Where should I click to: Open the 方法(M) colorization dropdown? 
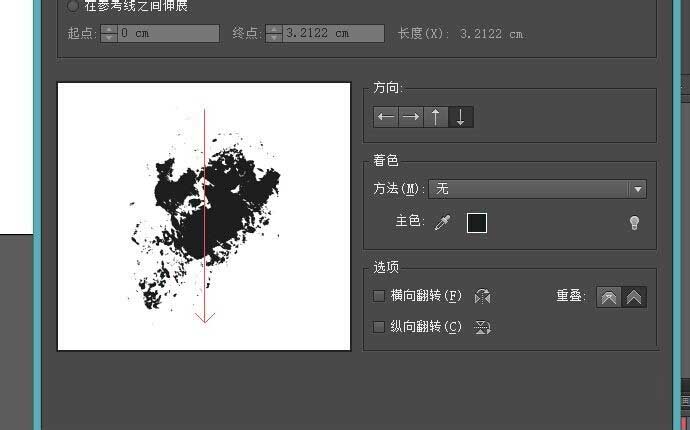click(x=537, y=189)
